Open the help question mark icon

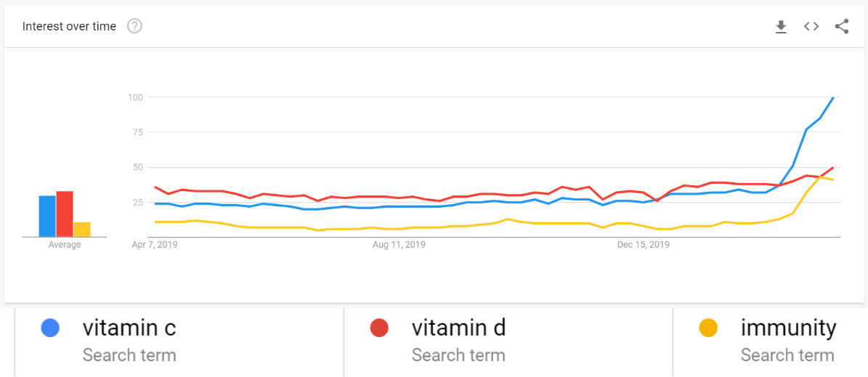[x=134, y=26]
